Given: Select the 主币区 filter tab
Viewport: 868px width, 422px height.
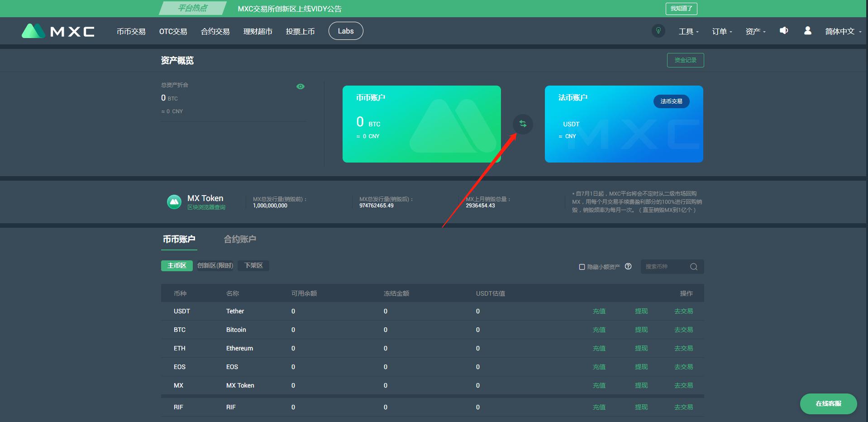Looking at the screenshot, I should 177,266.
